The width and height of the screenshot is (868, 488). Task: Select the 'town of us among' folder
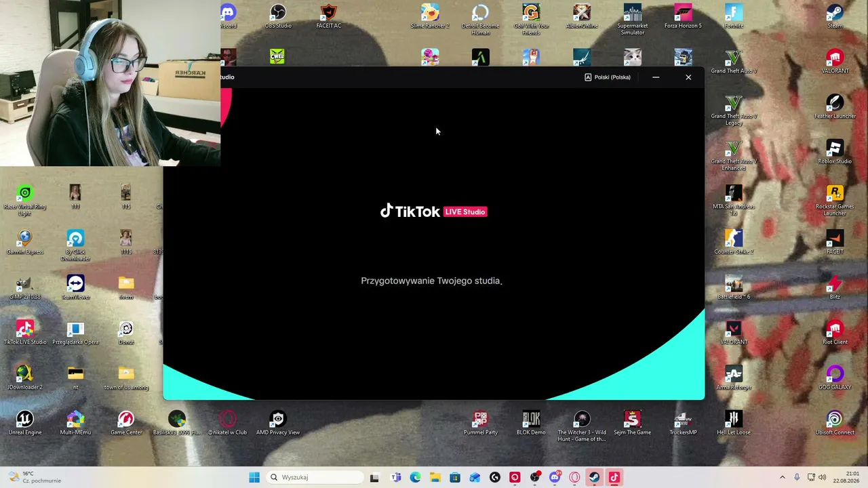click(x=126, y=378)
